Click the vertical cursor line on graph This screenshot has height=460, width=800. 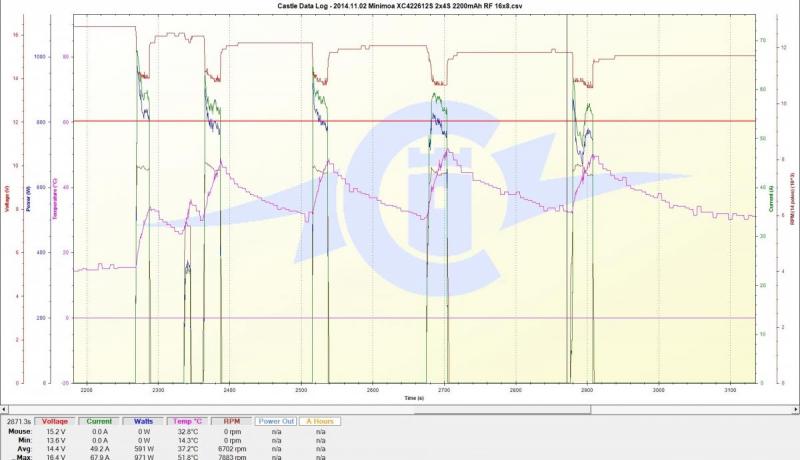point(567,250)
